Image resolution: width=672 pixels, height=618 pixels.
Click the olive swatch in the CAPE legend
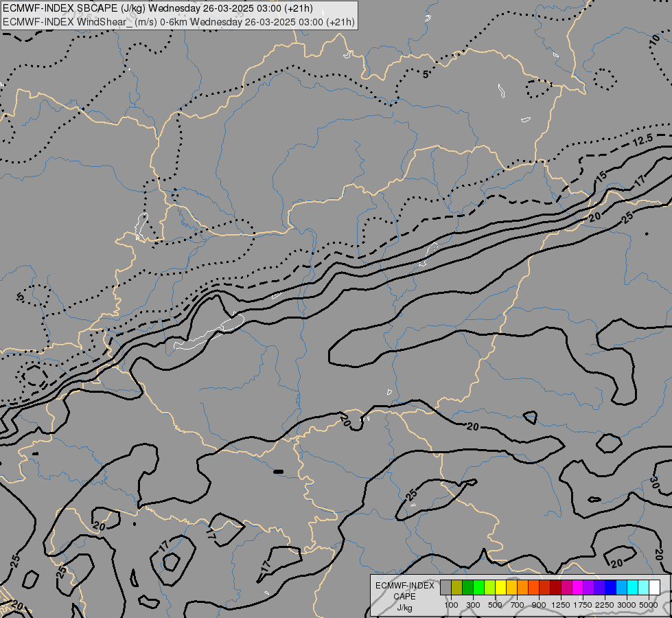tap(457, 588)
